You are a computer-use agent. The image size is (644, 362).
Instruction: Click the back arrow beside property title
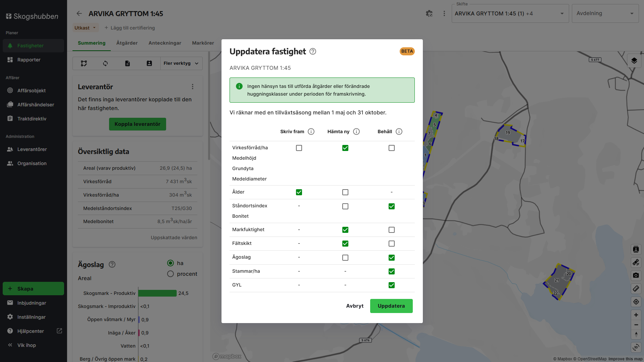click(79, 13)
